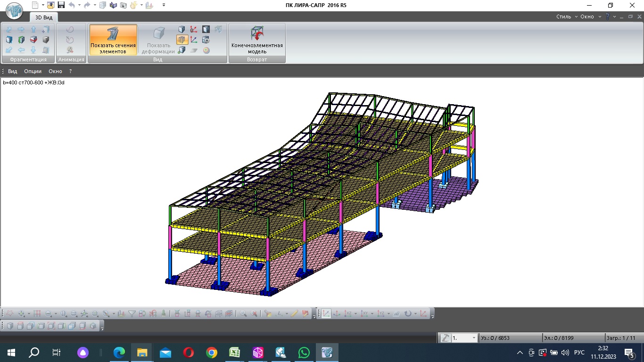Expand the Redo history dropdown arrow
Viewport: 644px width, 362px height.
pos(94,5)
